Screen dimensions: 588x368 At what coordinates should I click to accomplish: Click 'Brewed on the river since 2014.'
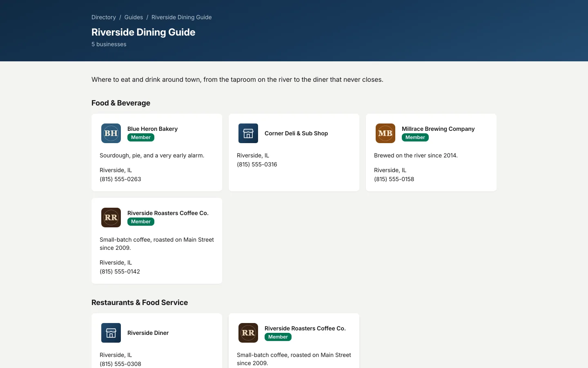[416, 155]
